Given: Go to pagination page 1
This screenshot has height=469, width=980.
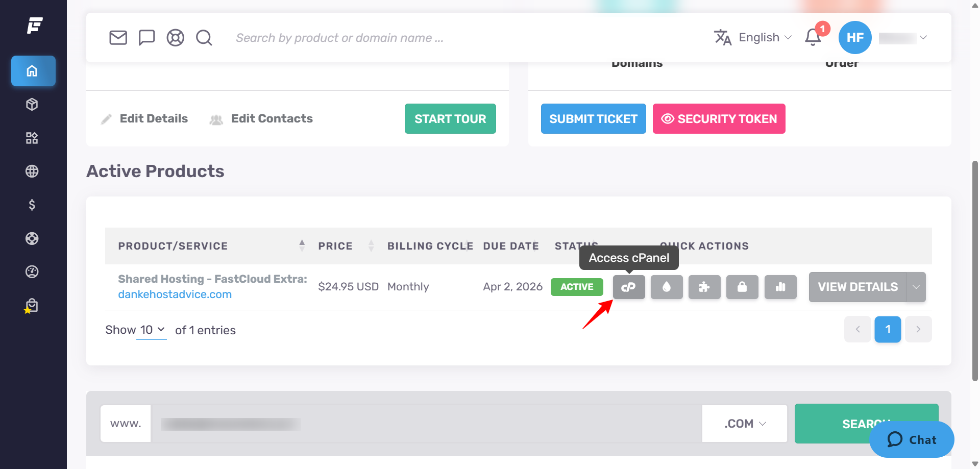Looking at the screenshot, I should click(888, 329).
